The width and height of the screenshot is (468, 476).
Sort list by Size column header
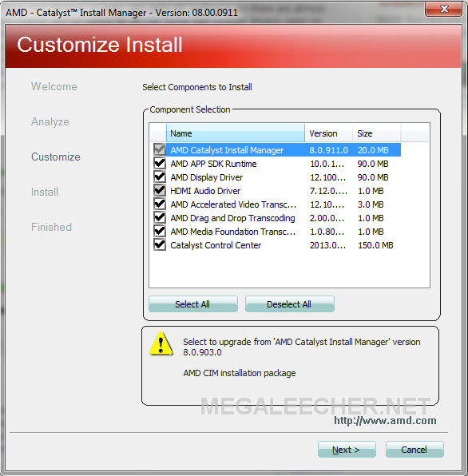tap(377, 133)
